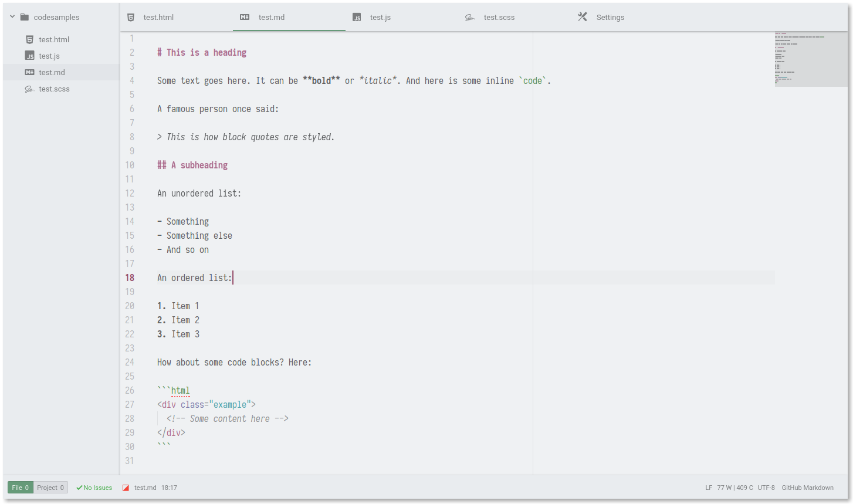Click 'An unordered list:' text
853x504 pixels.
199,194
